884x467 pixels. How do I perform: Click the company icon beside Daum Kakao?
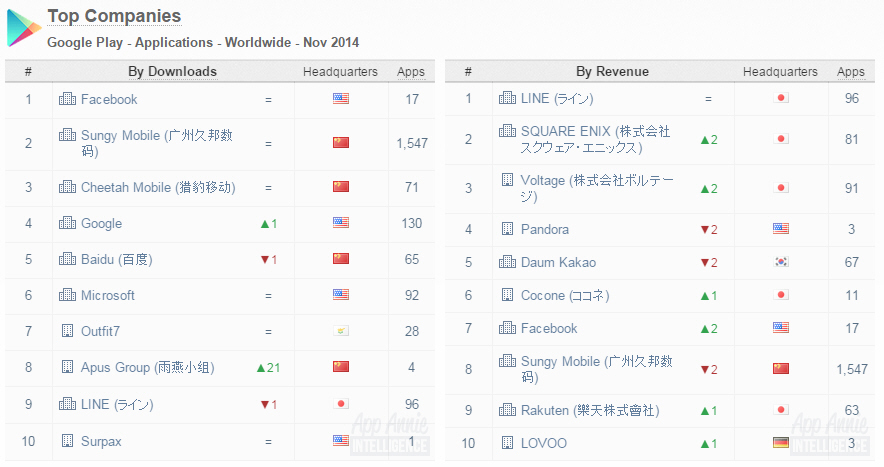click(507, 262)
